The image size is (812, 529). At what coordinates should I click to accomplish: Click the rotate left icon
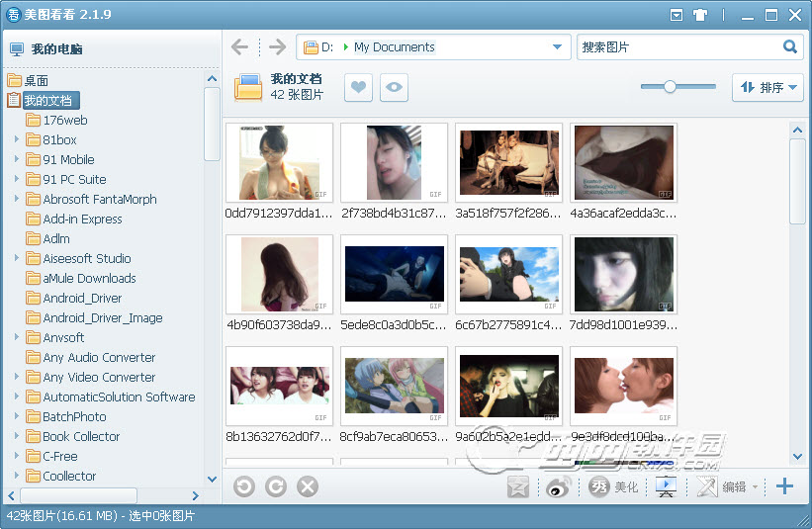243,486
